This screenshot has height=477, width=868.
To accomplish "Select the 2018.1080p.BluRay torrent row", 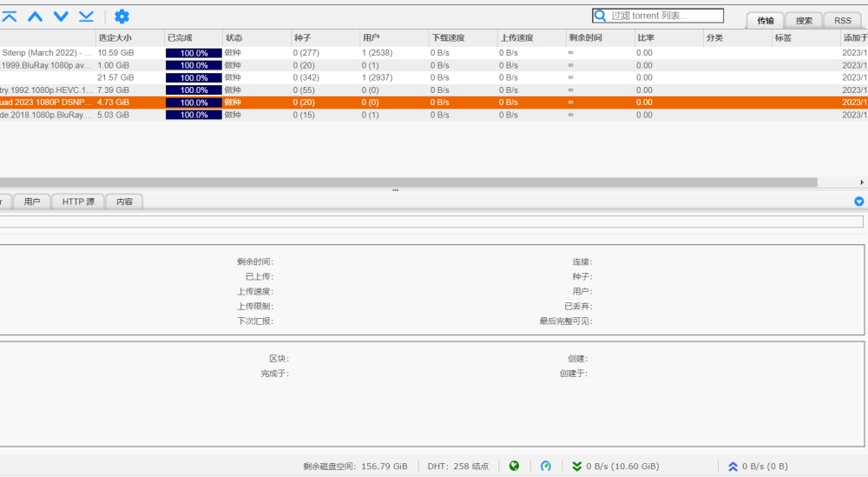I will (x=434, y=115).
